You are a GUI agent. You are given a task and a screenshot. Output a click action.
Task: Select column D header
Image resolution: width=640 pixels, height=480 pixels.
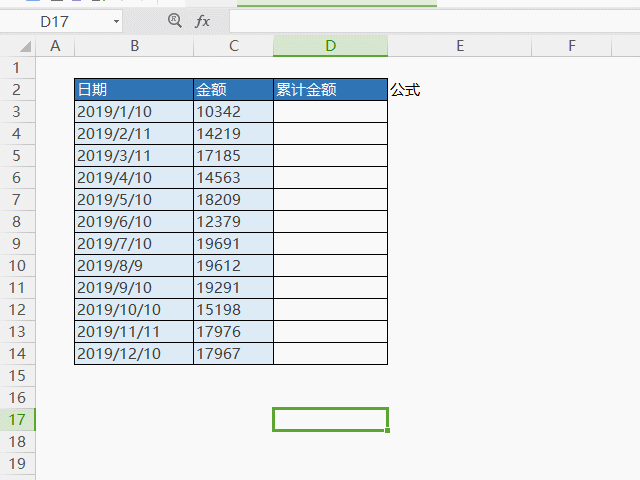pos(330,46)
